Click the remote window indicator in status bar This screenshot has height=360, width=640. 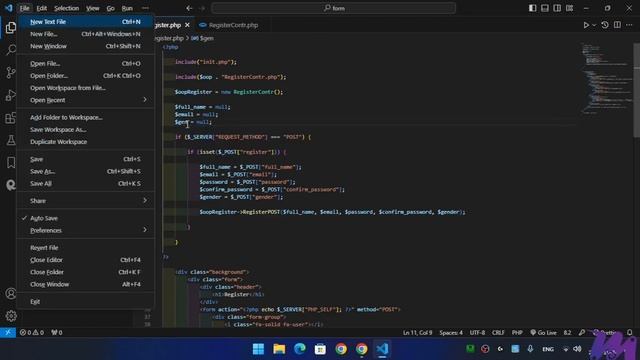8,332
